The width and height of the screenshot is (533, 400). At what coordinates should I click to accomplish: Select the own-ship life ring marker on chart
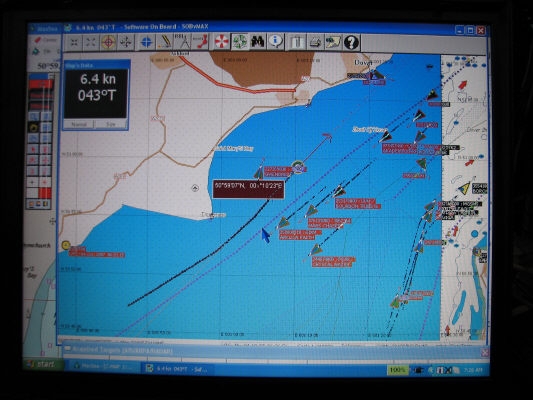[x=298, y=168]
